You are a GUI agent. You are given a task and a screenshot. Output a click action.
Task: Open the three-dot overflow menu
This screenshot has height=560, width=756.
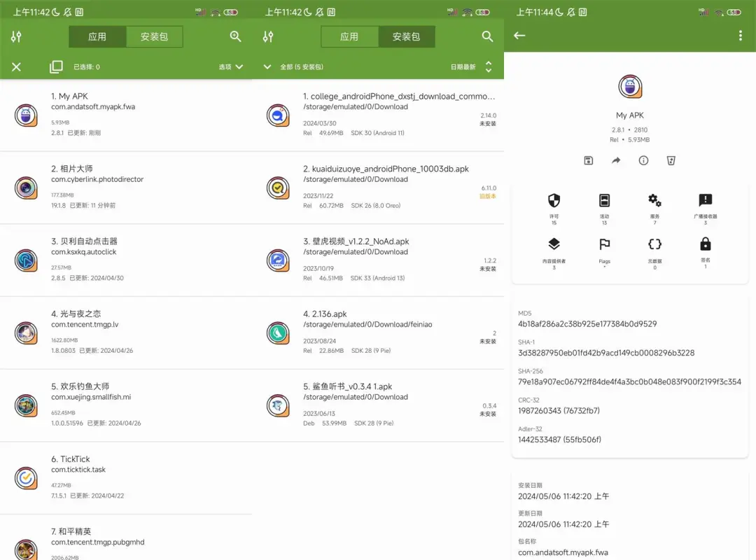(x=741, y=36)
